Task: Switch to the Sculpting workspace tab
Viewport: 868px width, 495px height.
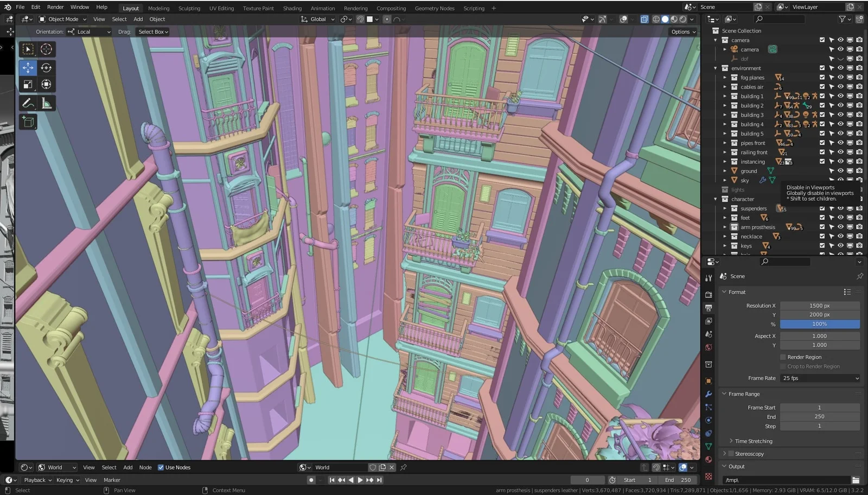Action: tap(189, 8)
